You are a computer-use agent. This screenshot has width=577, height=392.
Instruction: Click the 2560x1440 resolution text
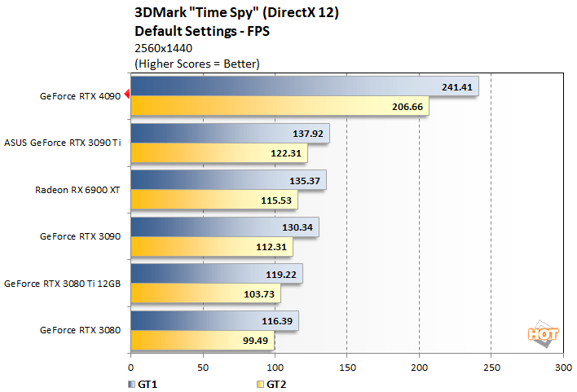[163, 48]
